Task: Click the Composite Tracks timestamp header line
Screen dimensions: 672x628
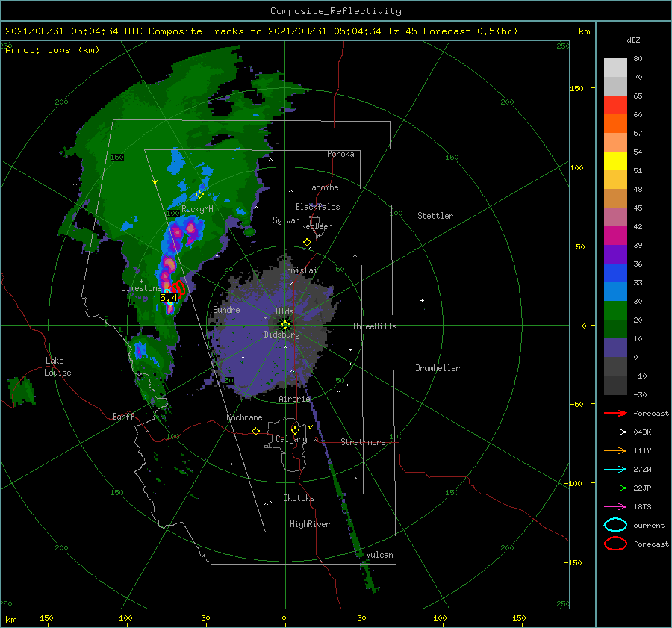Action: click(261, 31)
